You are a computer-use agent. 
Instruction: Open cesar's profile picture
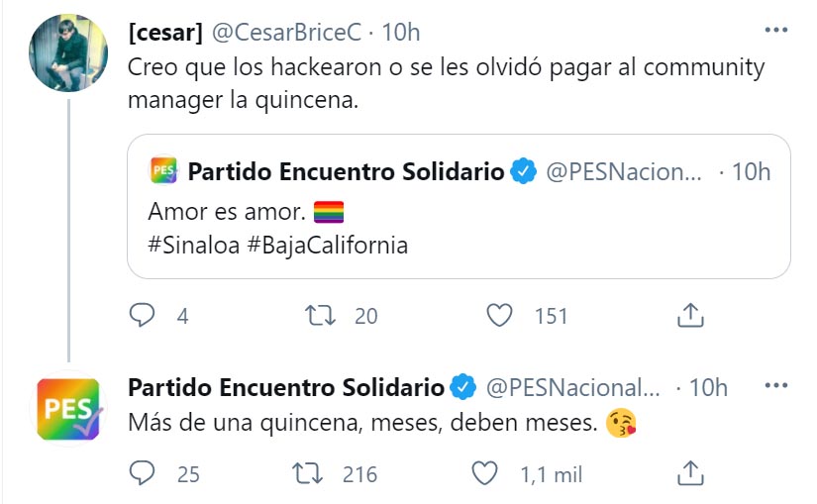tap(68, 53)
